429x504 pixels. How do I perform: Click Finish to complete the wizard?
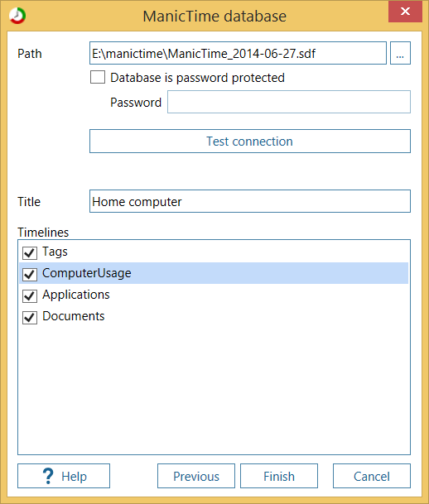click(x=279, y=476)
